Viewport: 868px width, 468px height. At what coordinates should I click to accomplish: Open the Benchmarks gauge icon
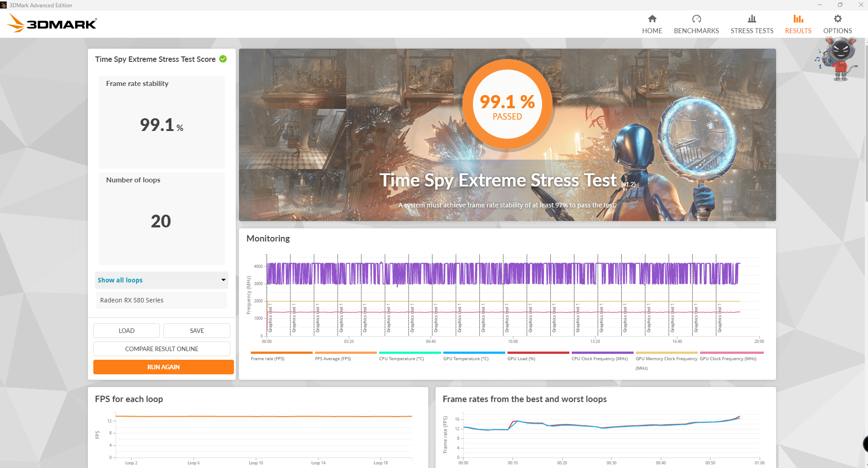(696, 19)
